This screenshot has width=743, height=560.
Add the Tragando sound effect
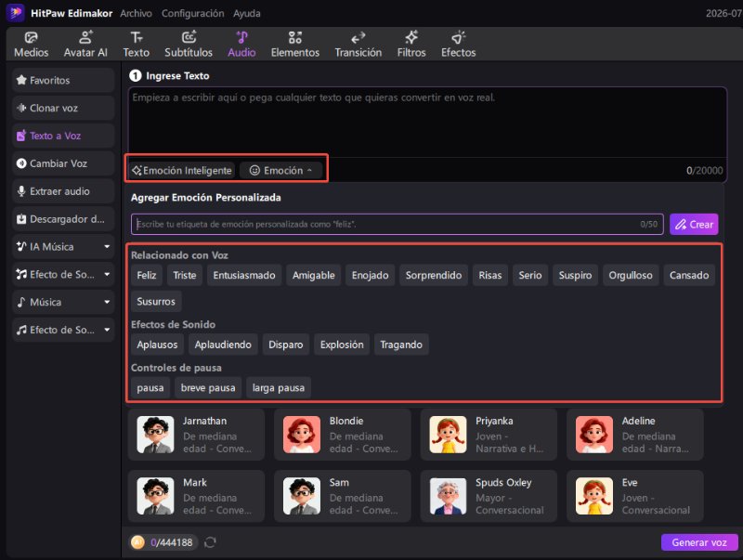tap(401, 345)
